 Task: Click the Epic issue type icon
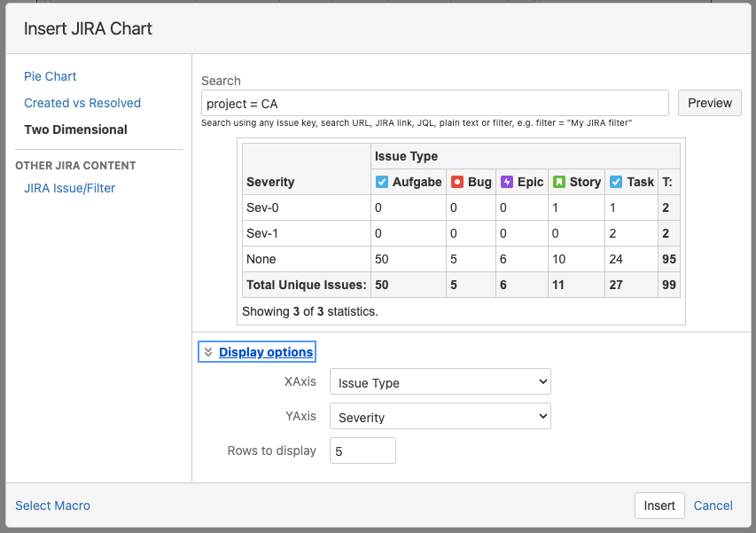click(504, 182)
